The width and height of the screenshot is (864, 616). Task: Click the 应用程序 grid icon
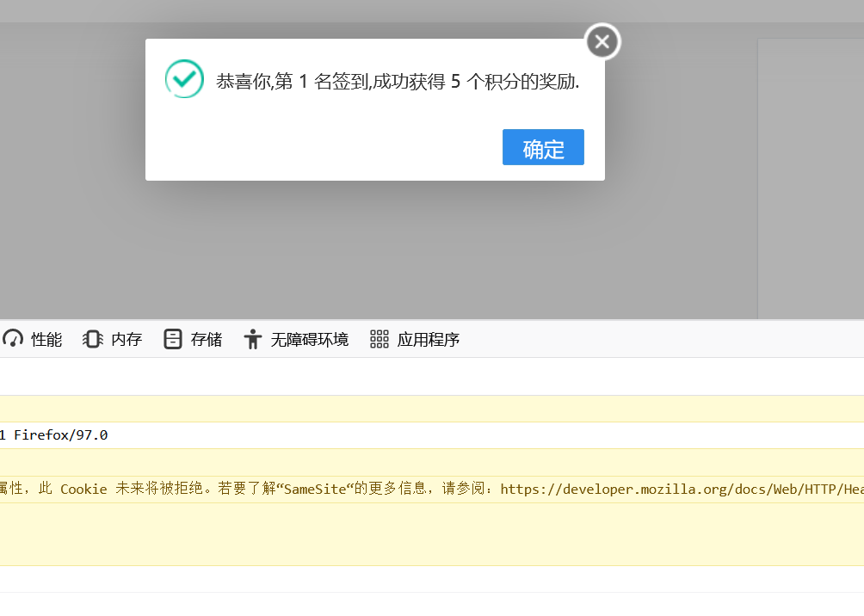(x=380, y=340)
